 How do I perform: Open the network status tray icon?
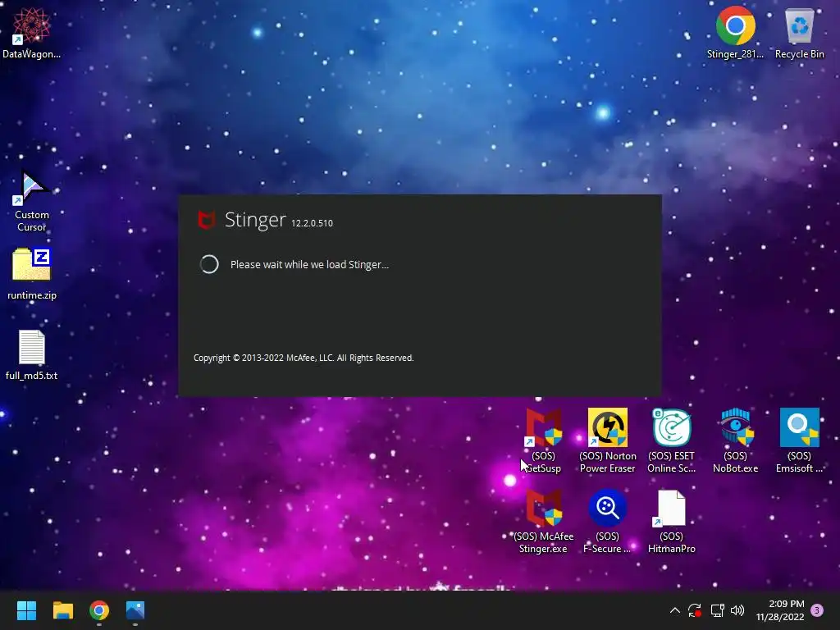[x=717, y=610]
